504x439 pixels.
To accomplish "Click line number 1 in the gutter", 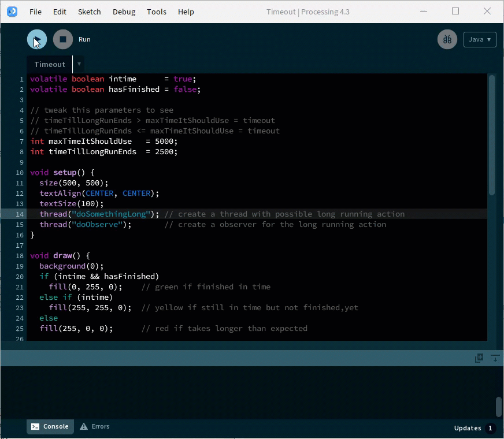I will [x=21, y=79].
